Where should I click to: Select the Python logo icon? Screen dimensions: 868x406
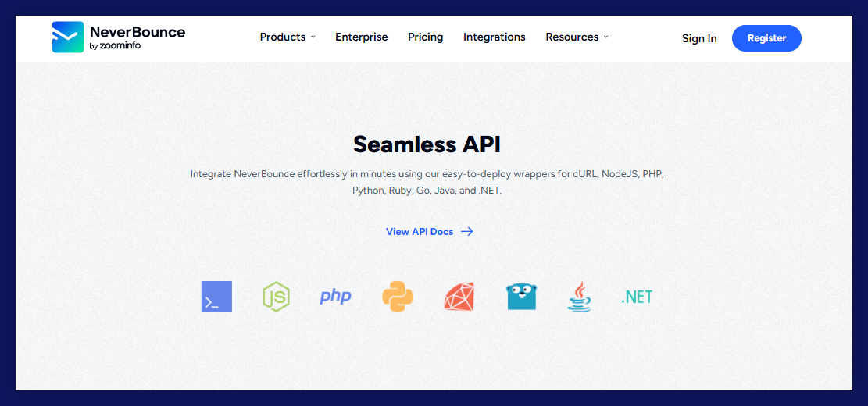pos(398,297)
